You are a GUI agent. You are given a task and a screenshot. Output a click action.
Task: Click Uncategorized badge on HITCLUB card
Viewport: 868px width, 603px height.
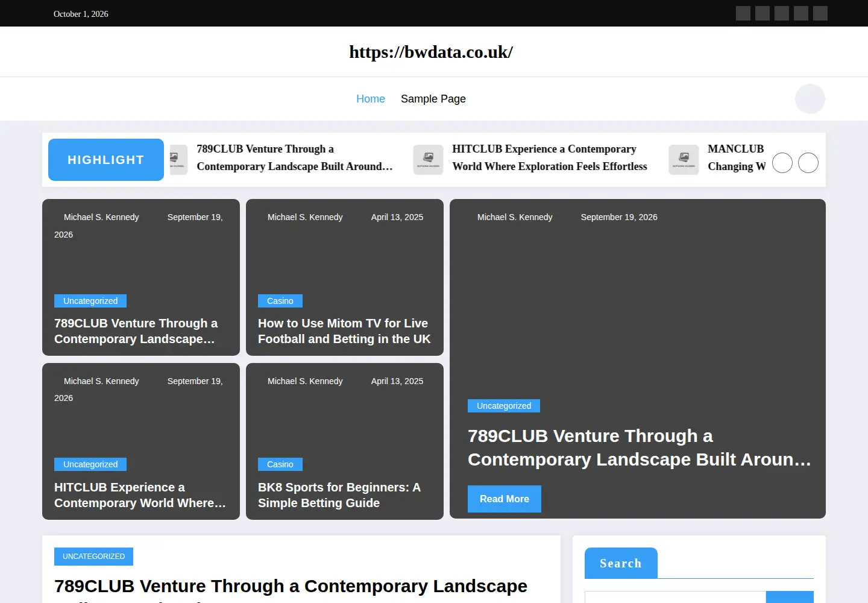click(x=90, y=464)
